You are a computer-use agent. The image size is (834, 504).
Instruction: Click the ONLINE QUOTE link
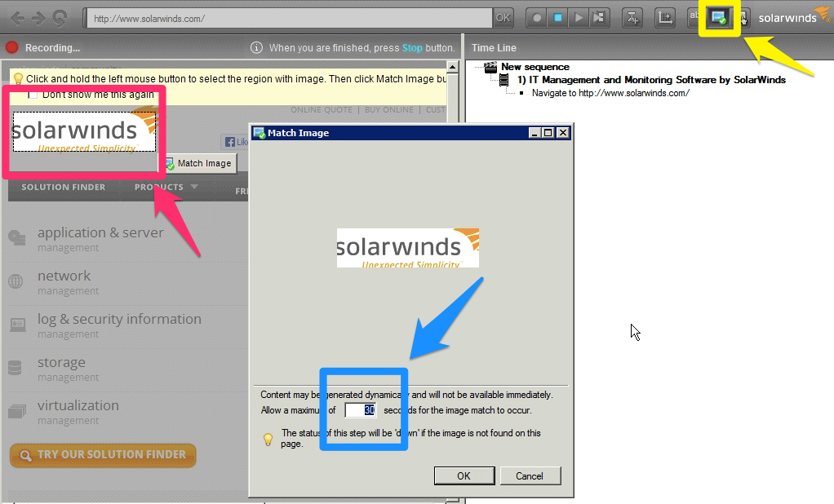pyautogui.click(x=322, y=109)
